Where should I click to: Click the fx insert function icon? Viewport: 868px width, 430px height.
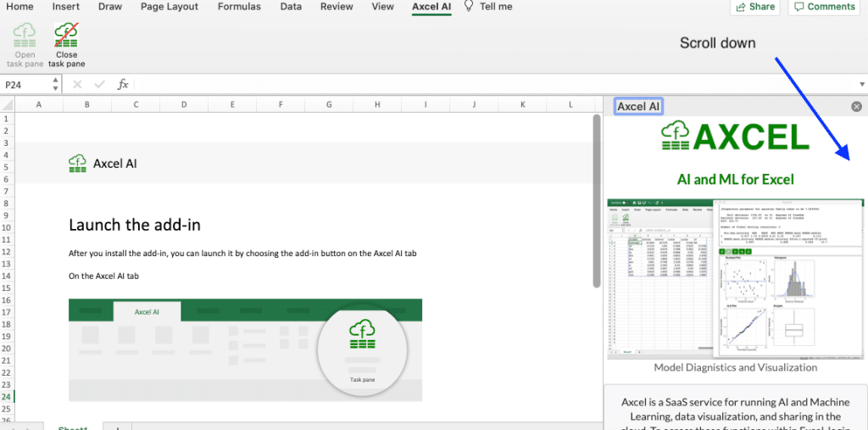point(123,84)
